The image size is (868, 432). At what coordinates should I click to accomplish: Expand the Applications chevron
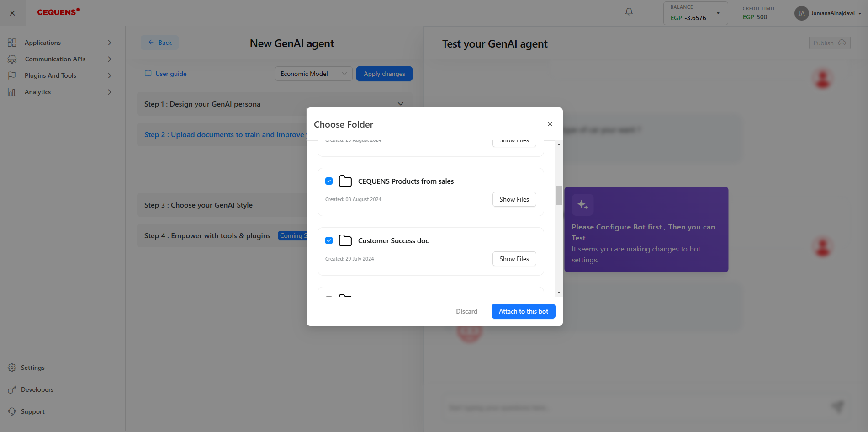(110, 43)
